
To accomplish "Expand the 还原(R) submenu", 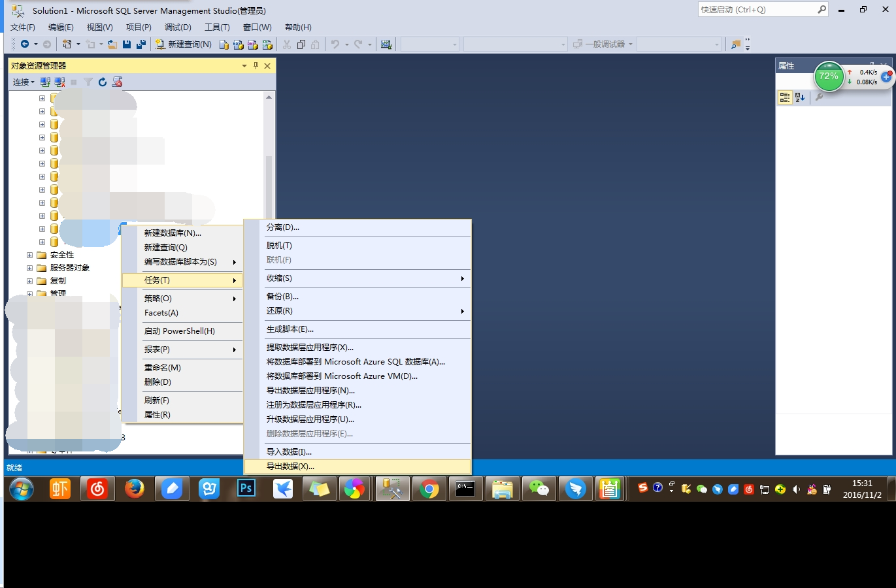I will click(357, 311).
